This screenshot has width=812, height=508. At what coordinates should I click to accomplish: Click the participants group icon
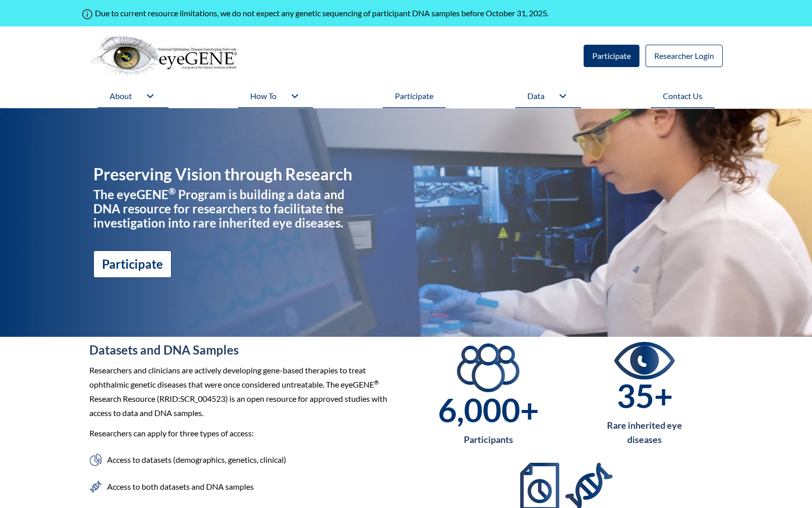(x=488, y=368)
